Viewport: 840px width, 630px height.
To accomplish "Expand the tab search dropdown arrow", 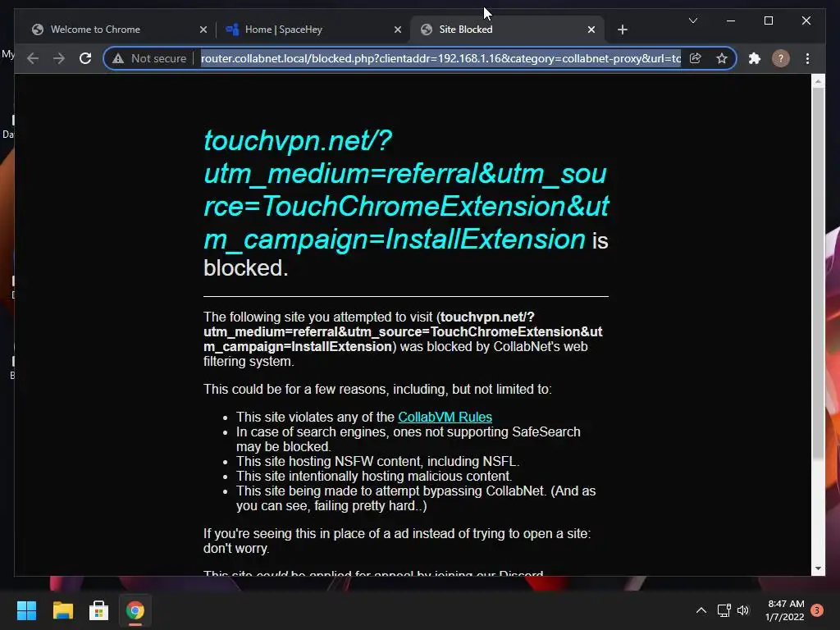I will tap(692, 21).
